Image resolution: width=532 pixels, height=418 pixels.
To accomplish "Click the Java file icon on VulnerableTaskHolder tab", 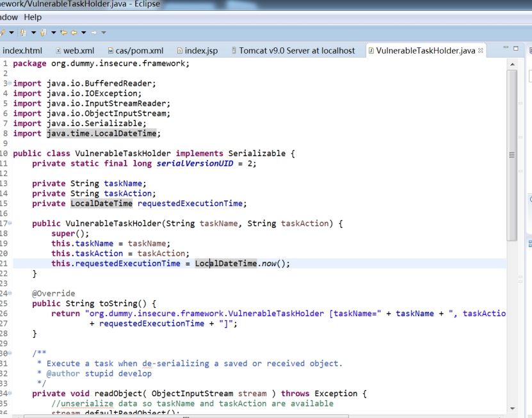I will 371,51.
